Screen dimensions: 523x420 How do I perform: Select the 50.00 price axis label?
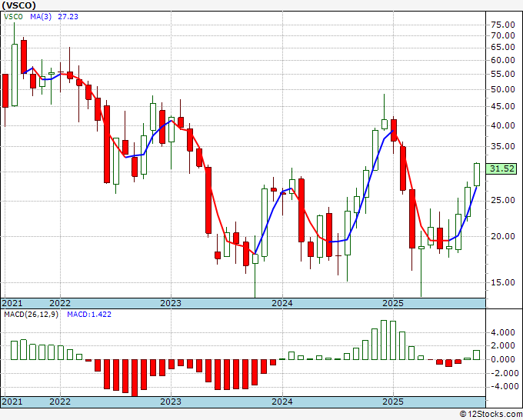click(x=502, y=89)
